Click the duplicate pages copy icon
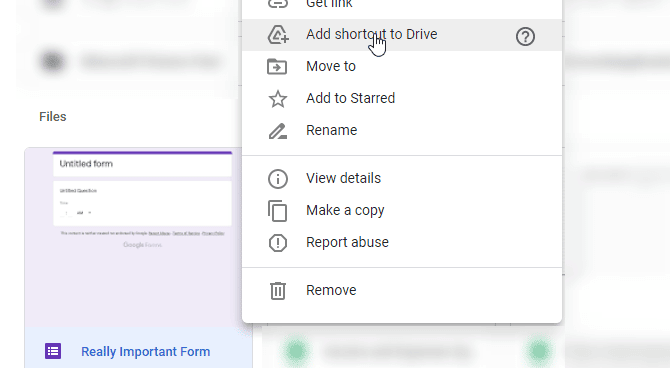 [x=278, y=211]
